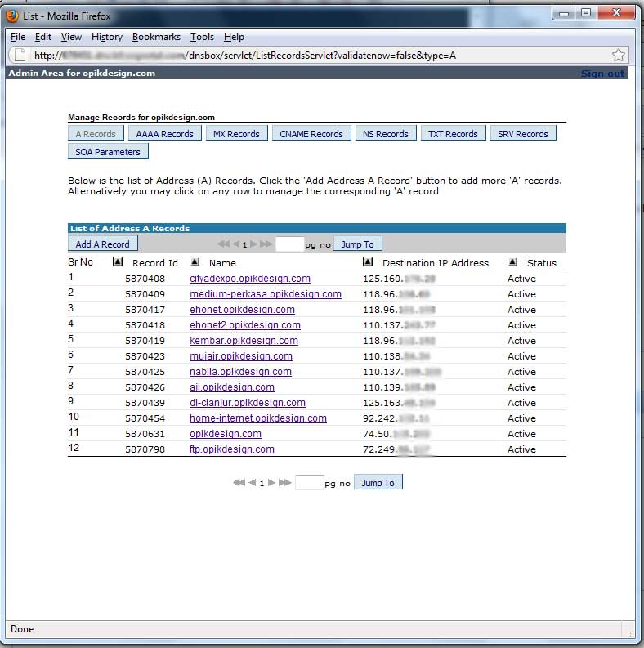Viewport: 644px width, 648px height.
Task: Click the top Jump To button
Action: pos(357,244)
